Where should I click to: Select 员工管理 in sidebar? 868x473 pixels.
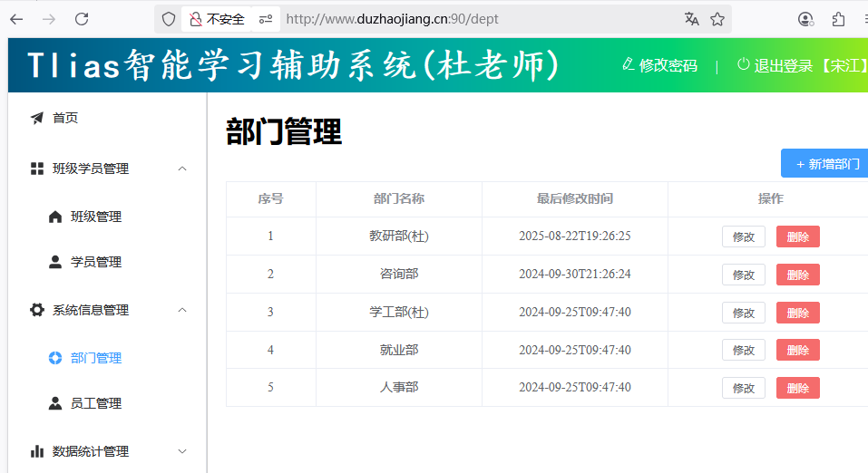[95, 403]
